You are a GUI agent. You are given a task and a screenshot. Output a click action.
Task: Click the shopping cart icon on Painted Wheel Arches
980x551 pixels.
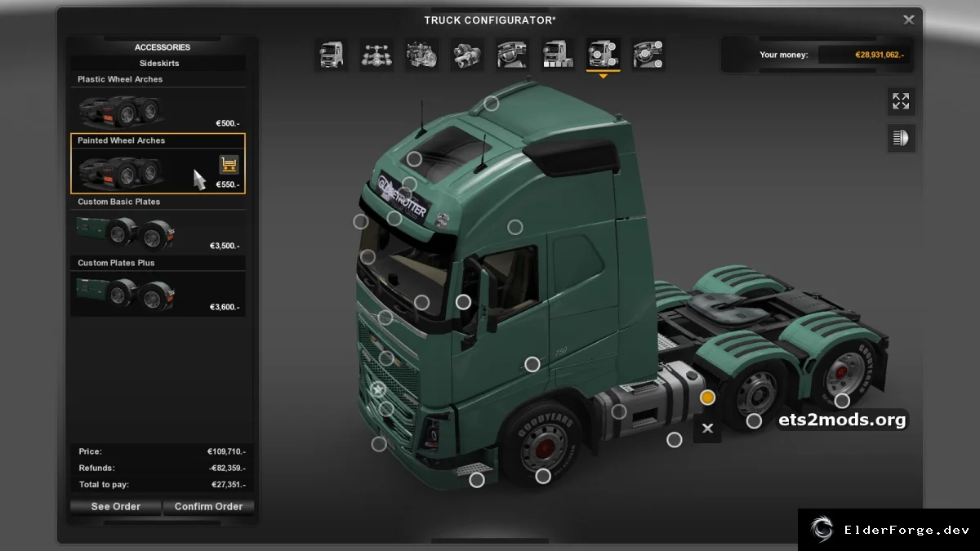pos(229,165)
